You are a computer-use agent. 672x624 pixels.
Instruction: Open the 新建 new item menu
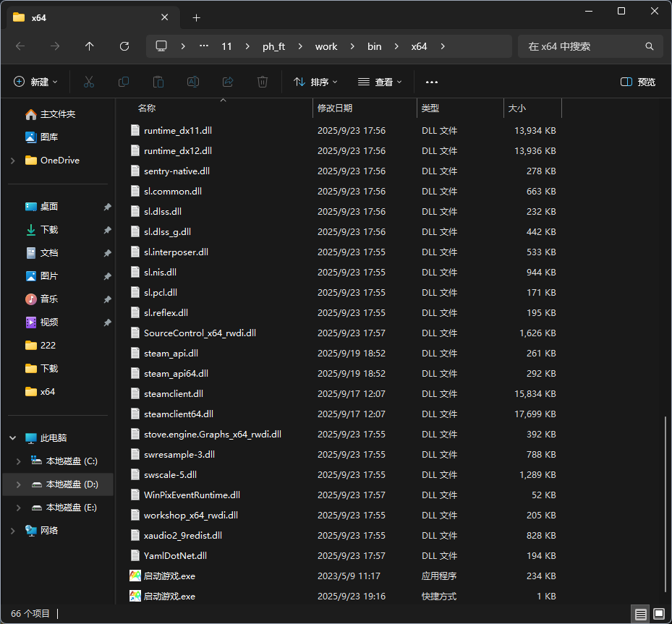pyautogui.click(x=36, y=82)
